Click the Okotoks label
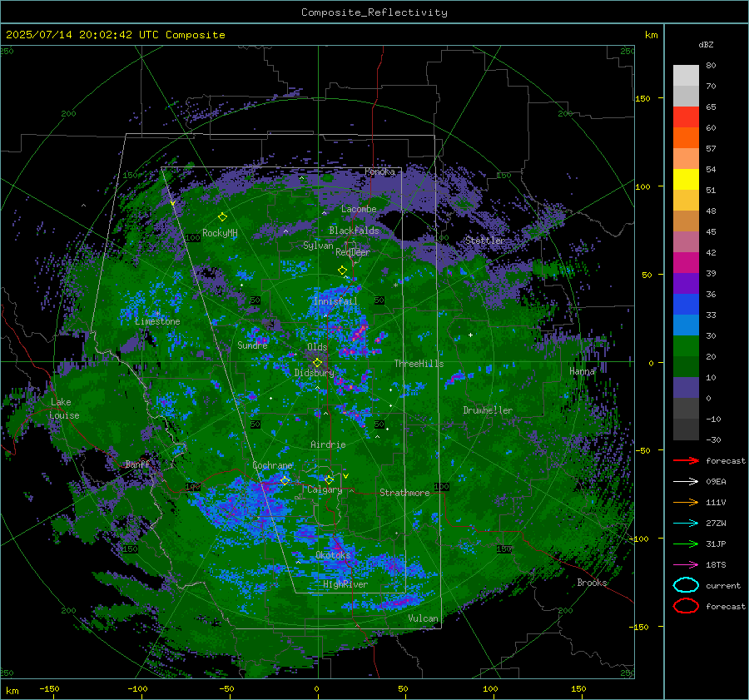 coord(333,555)
